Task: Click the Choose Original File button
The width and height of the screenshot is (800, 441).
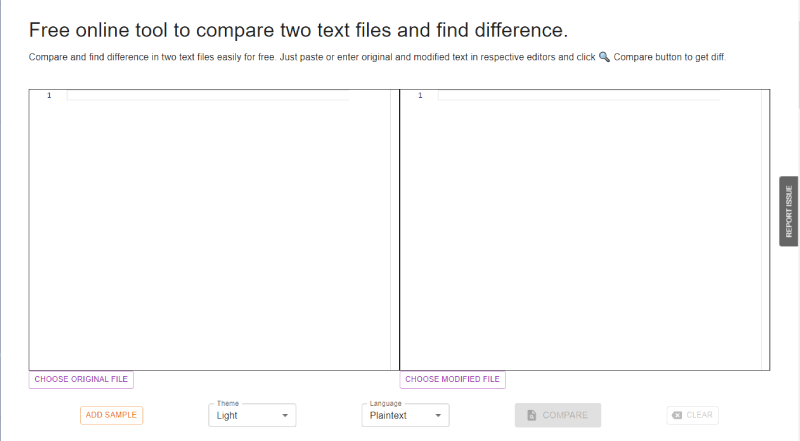Action: (x=81, y=379)
